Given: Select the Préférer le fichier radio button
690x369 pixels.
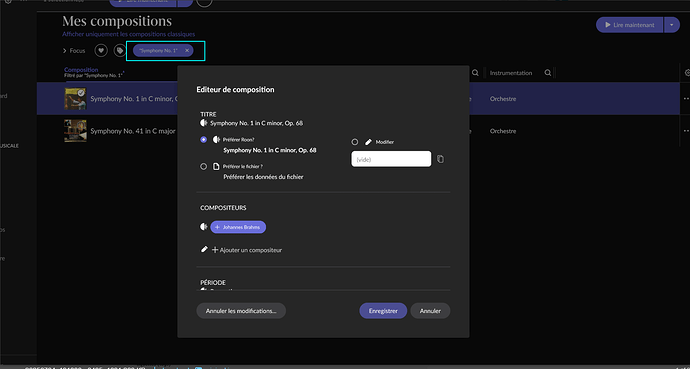Looking at the screenshot, I should tap(203, 167).
